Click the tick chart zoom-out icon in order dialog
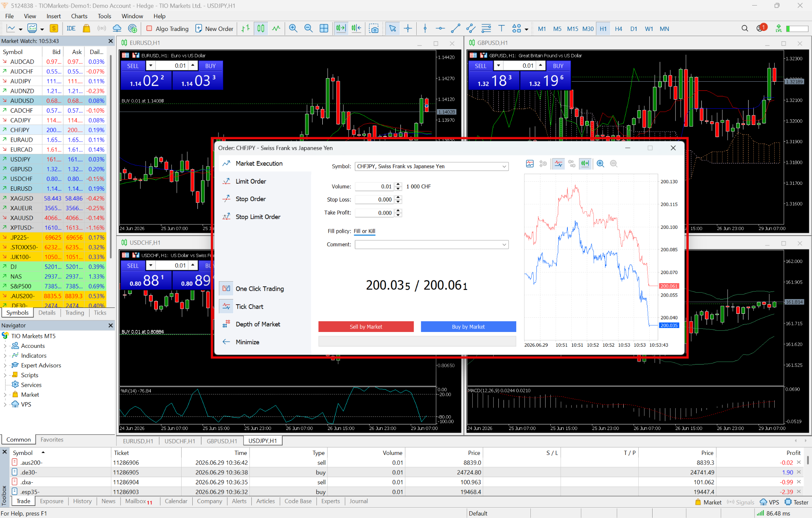This screenshot has width=812, height=518. point(614,164)
